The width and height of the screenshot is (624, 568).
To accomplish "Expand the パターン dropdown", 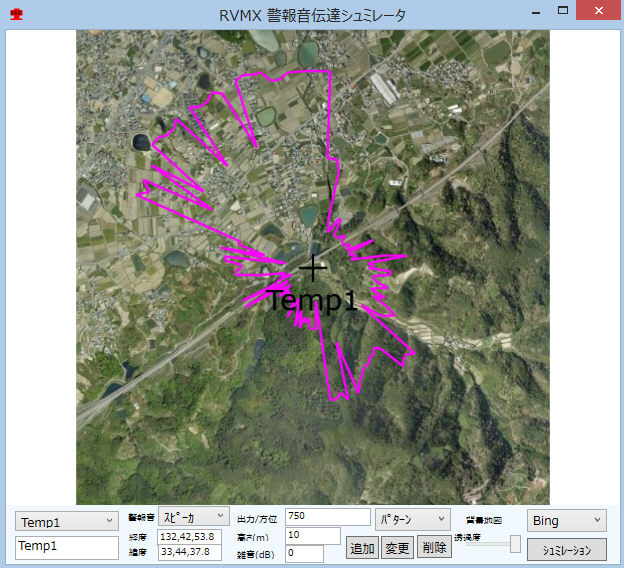I will tap(412, 519).
